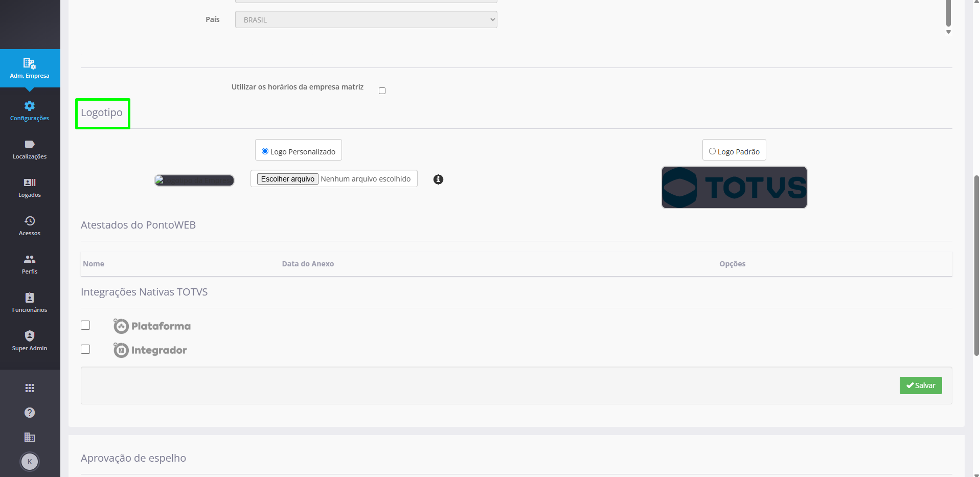Go to Localizações in sidebar
The image size is (980, 477).
pos(30,149)
